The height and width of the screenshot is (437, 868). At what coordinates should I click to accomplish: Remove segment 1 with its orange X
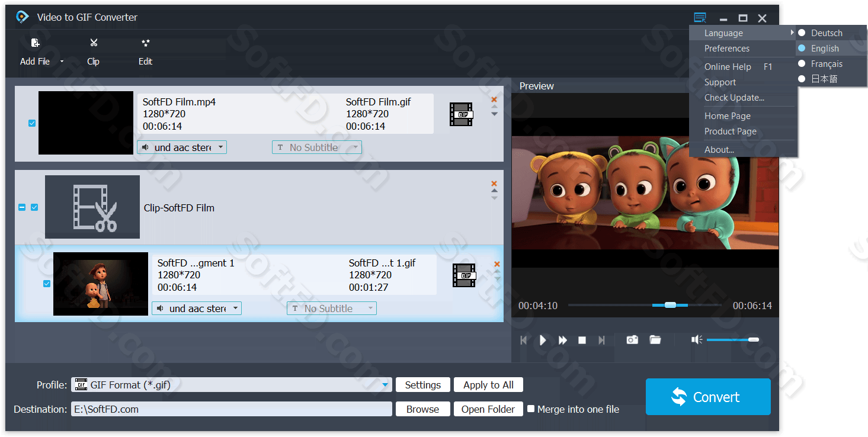point(497,264)
